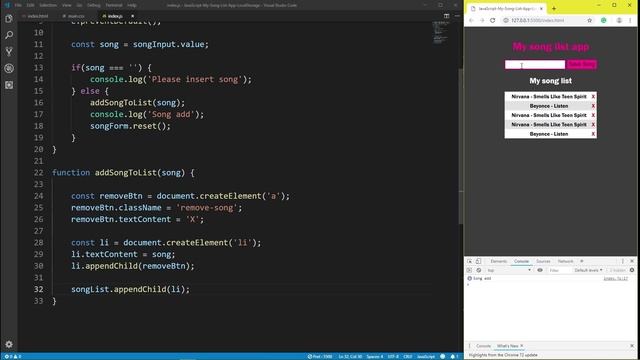Clear the console
The width and height of the screenshot is (640, 360).
pos(479,270)
